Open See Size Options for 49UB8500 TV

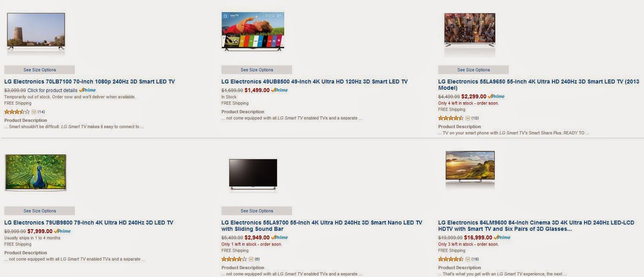pos(257,70)
